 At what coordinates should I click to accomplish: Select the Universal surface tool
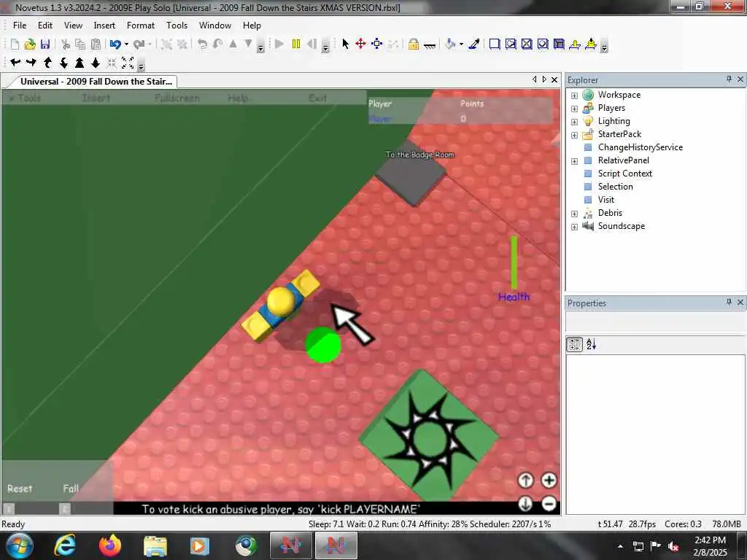[x=559, y=44]
